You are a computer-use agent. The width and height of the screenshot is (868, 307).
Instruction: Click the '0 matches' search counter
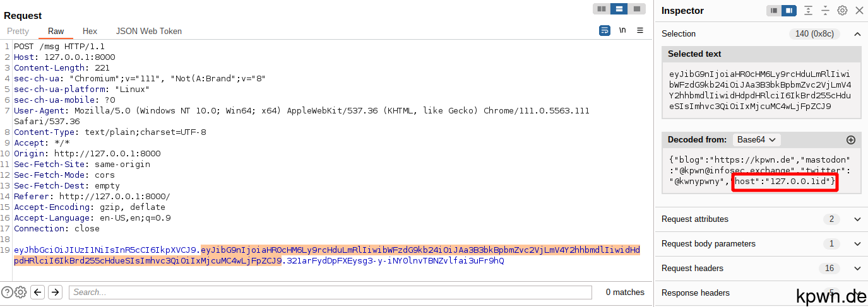tap(625, 293)
